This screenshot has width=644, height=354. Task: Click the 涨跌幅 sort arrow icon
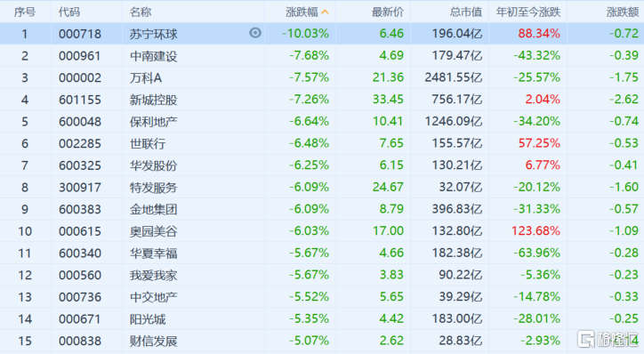(x=325, y=12)
